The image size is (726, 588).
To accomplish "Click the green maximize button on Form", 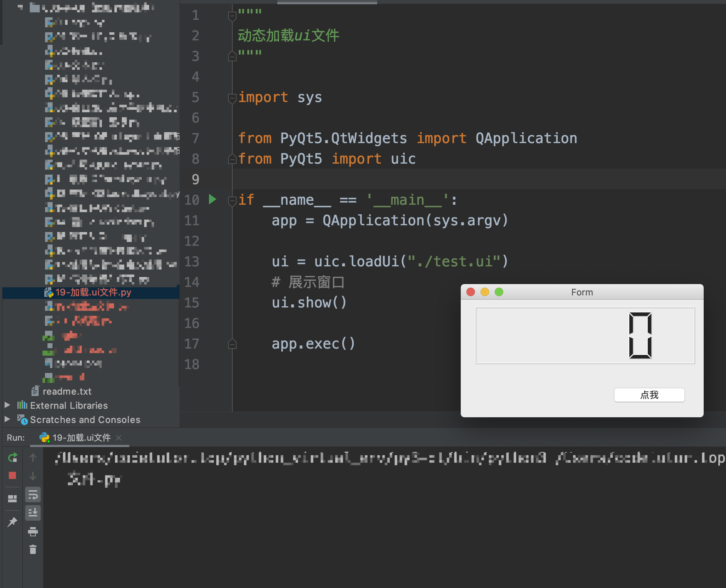I will click(500, 292).
